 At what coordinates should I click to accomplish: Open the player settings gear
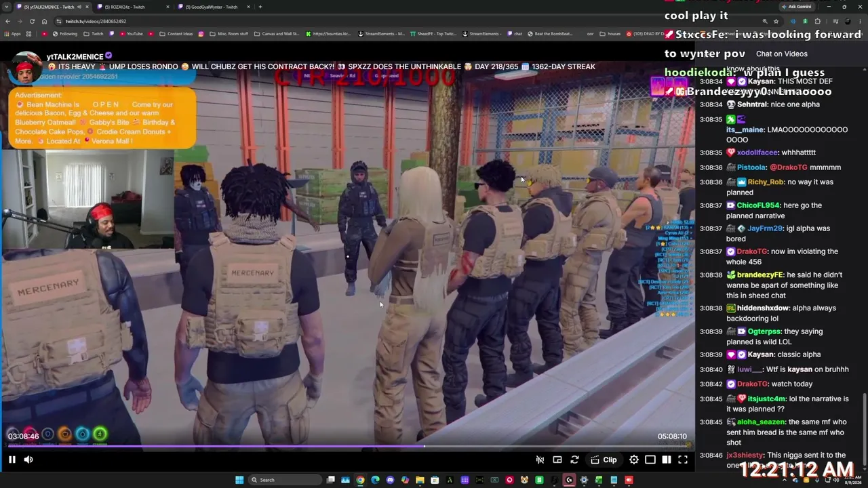(634, 460)
